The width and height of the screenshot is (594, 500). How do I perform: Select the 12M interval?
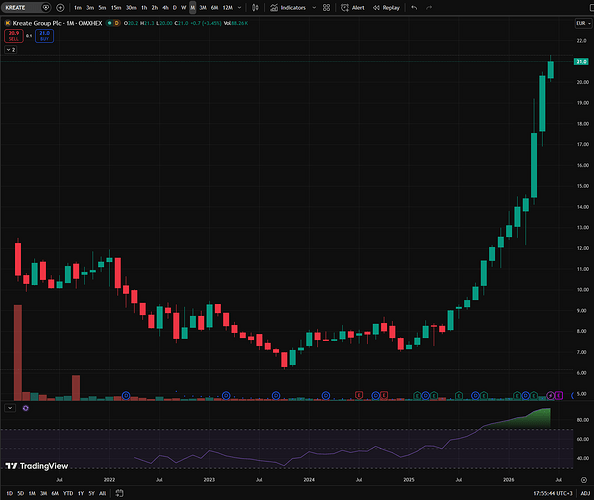click(x=227, y=8)
